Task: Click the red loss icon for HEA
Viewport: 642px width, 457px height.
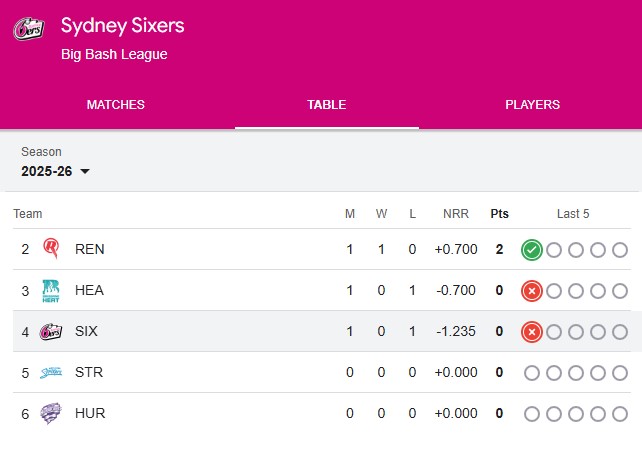Action: pyautogui.click(x=532, y=290)
